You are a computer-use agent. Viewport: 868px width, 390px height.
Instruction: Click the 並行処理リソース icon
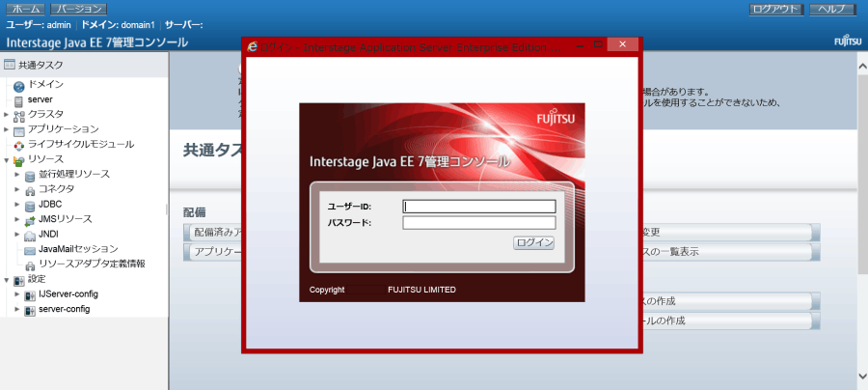[x=30, y=176]
